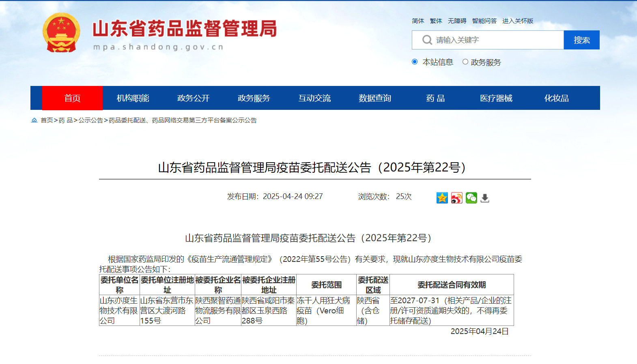This screenshot has height=364, width=637.
Task: Click the breadcrumb home icon
Action: [x=34, y=120]
